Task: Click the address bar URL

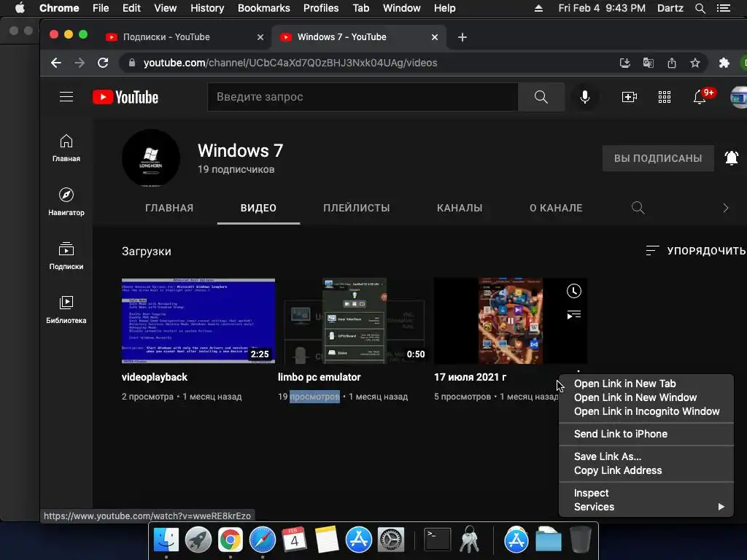Action: 290,63
